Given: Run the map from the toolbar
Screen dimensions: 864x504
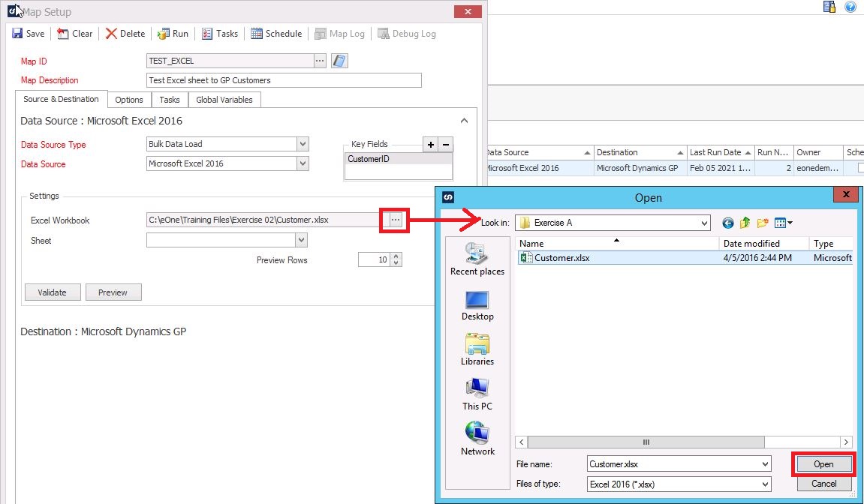Looking at the screenshot, I should point(173,34).
